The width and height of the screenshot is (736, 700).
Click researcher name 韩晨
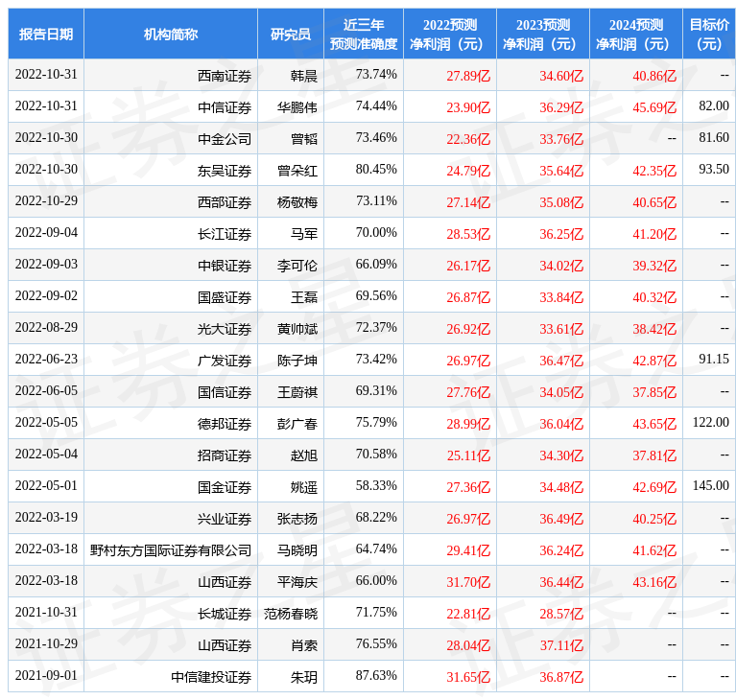point(303,76)
